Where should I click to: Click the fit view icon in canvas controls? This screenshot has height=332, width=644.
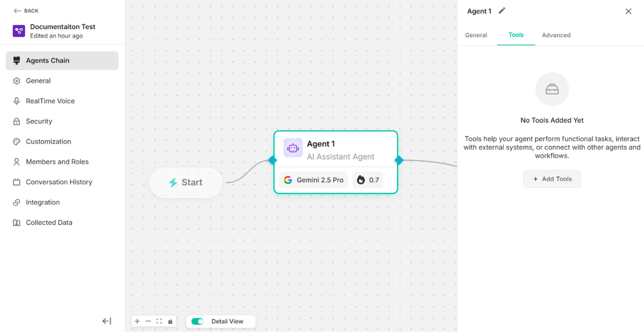tap(159, 321)
